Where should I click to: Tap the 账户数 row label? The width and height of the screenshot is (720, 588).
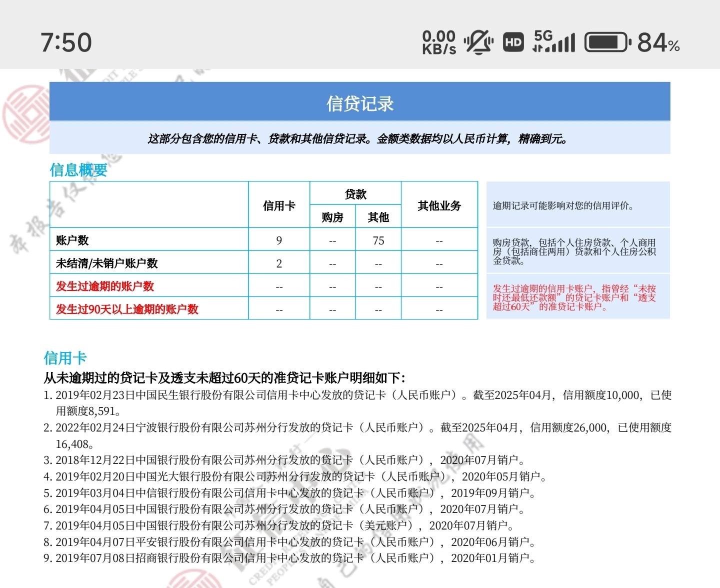(72, 240)
